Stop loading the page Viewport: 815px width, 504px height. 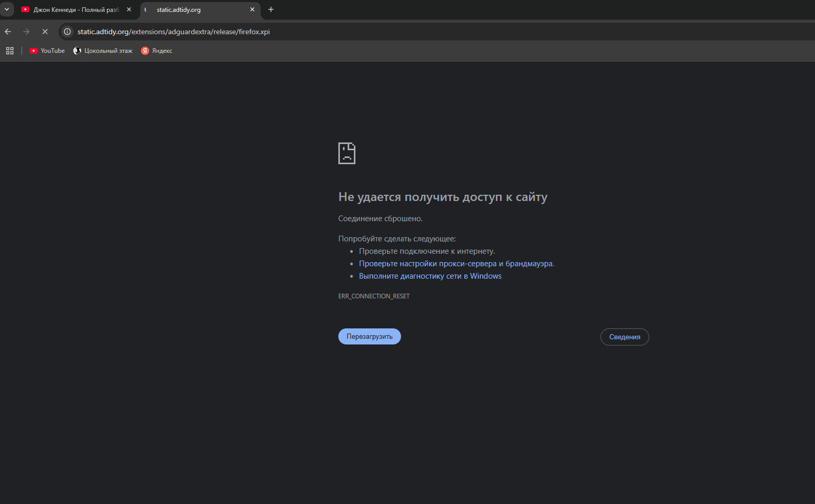point(45,32)
